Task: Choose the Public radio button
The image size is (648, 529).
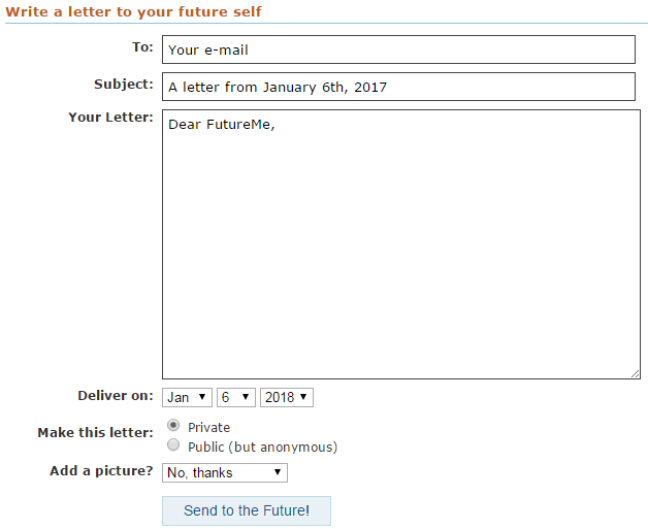Action: pos(174,446)
